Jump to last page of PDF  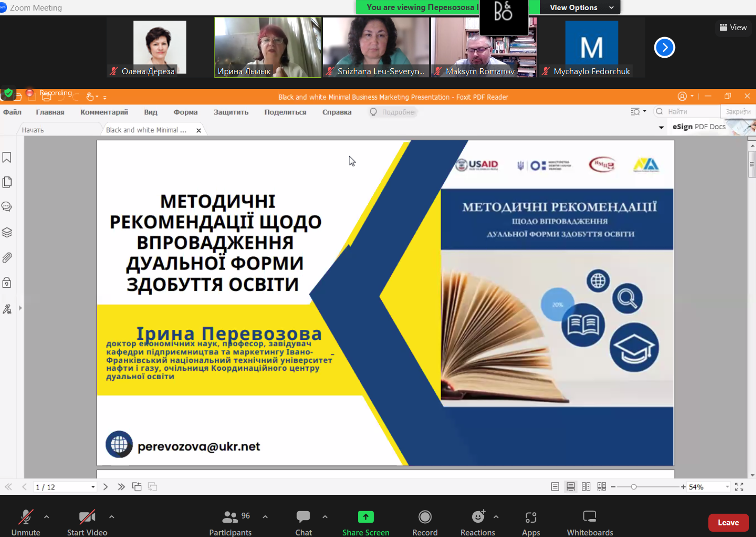pyautogui.click(x=121, y=487)
